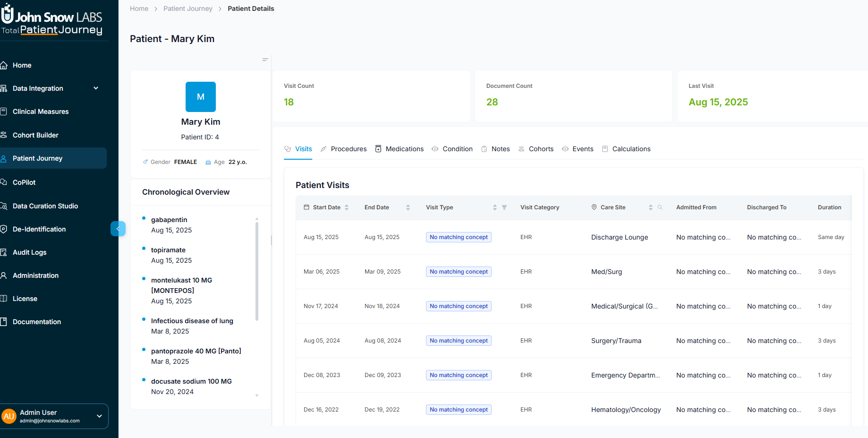868x438 pixels.
Task: Launch CoPilot from the sidebar
Action: (x=25, y=182)
